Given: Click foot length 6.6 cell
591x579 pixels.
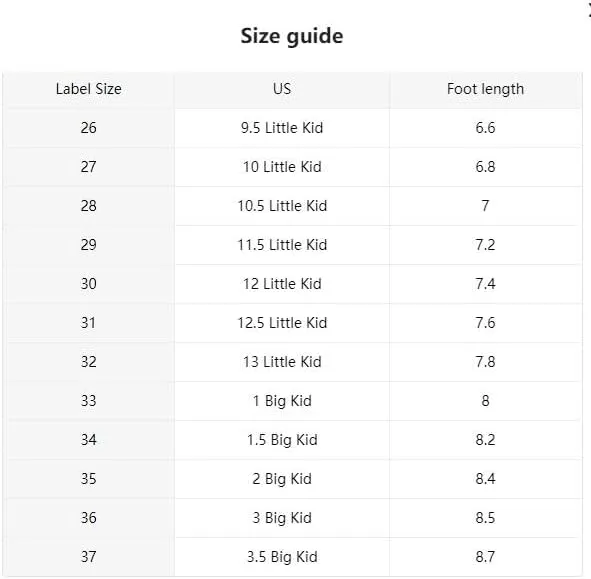Looking at the screenshot, I should (x=485, y=128).
